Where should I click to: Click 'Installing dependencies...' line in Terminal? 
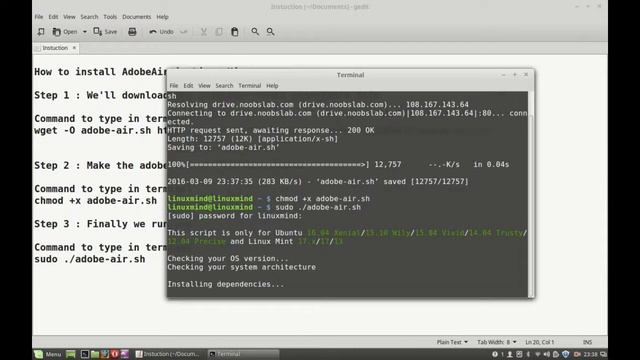pyautogui.click(x=226, y=284)
